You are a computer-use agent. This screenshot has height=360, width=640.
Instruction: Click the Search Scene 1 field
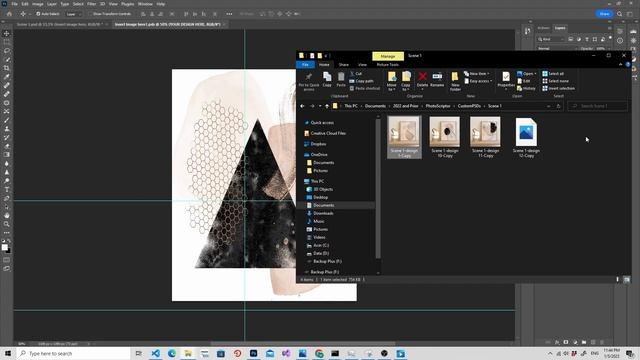(x=598, y=106)
